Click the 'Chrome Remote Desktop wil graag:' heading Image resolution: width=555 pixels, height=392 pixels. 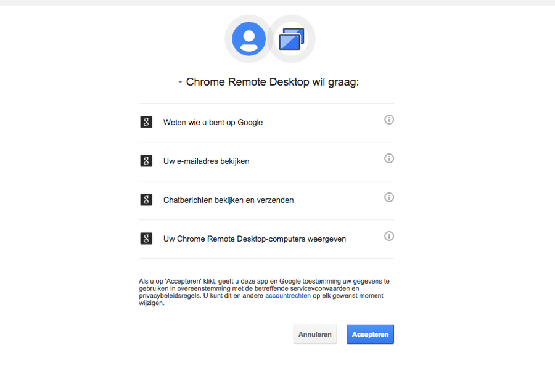272,82
